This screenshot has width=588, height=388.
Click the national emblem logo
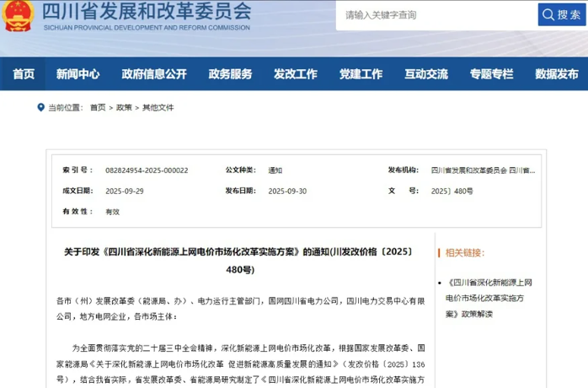[18, 17]
